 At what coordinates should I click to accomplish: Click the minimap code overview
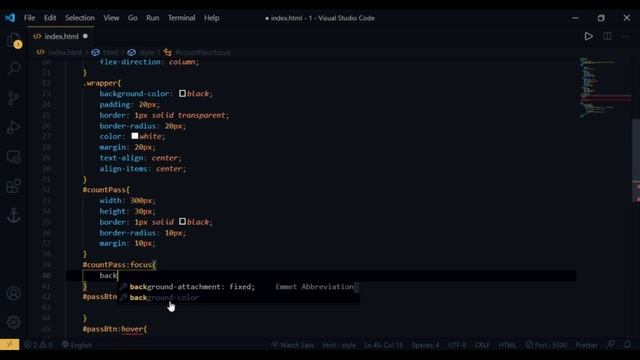605,88
